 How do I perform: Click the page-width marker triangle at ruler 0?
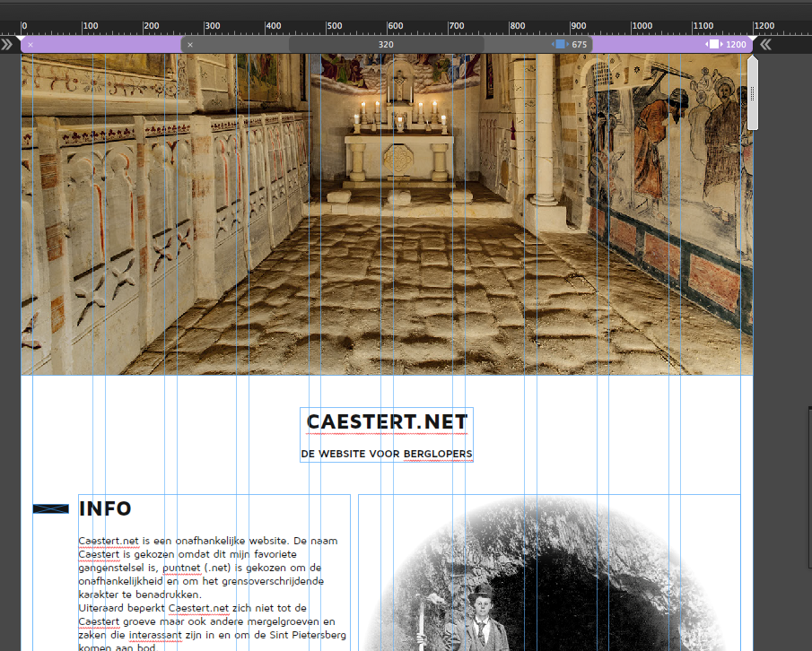(x=21, y=39)
